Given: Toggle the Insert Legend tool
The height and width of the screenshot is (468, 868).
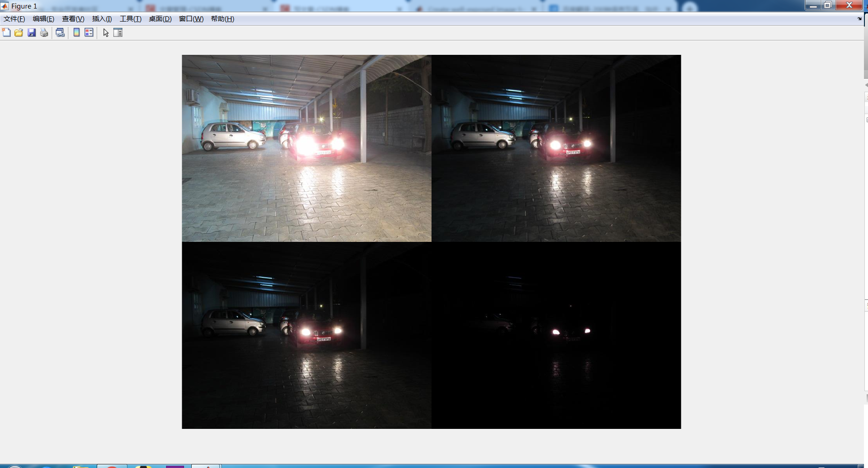Looking at the screenshot, I should tap(89, 32).
